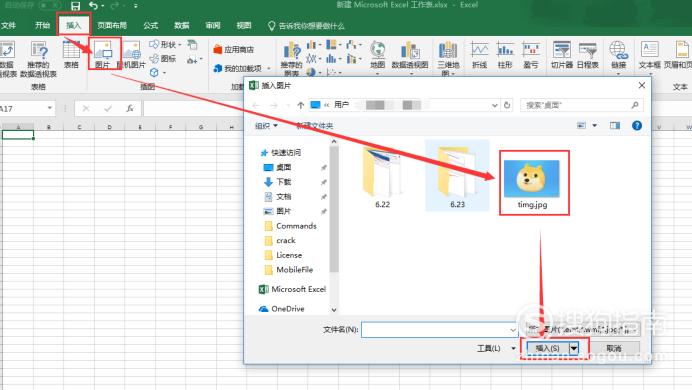
Task: Click the Timeline (日程表) button
Action: click(x=588, y=55)
